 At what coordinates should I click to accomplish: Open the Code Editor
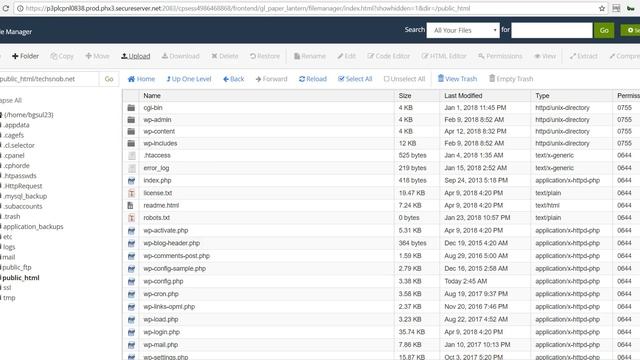(x=389, y=56)
